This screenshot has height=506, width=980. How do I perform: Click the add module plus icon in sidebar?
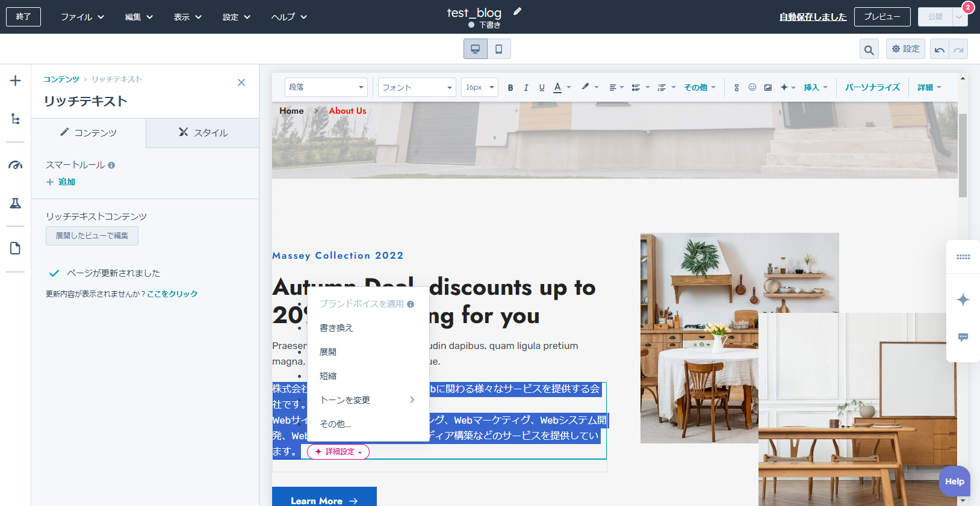[x=16, y=81]
